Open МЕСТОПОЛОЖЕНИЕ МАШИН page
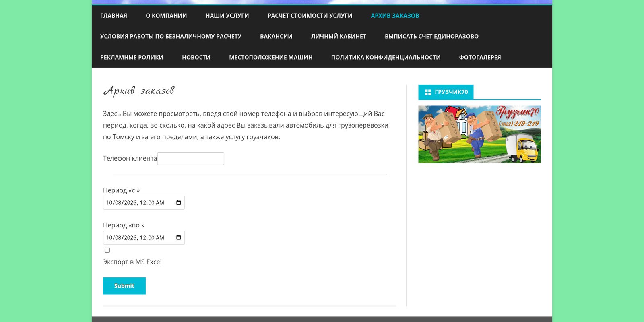The image size is (644, 322). [x=270, y=57]
